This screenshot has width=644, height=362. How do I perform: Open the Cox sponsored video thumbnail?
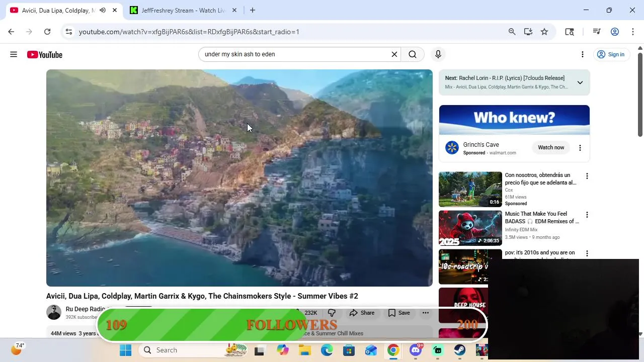pos(470,190)
